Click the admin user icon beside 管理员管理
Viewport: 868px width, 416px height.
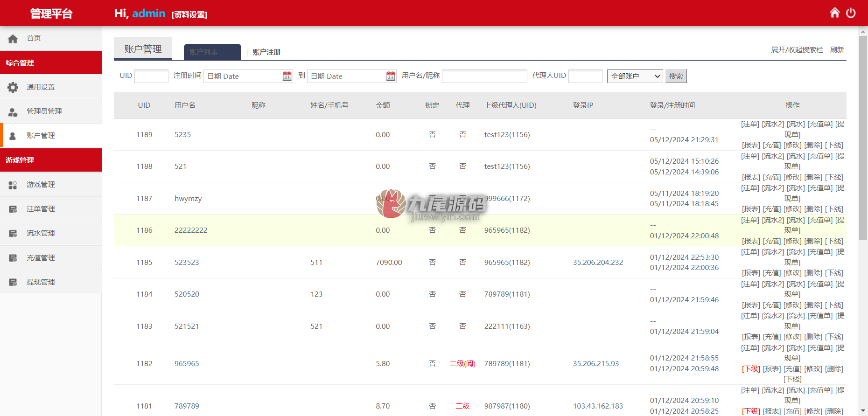tap(13, 112)
